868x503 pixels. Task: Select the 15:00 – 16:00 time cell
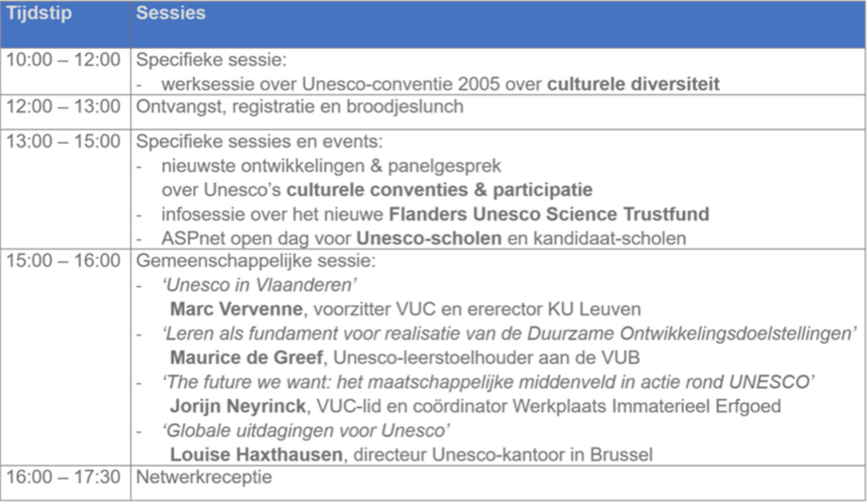pos(65,358)
